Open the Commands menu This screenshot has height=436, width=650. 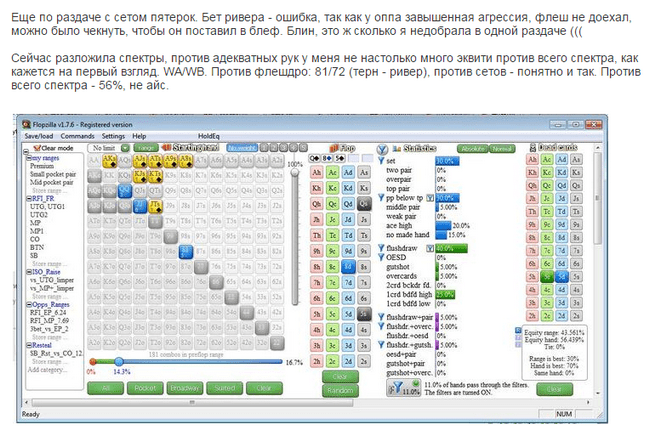pos(78,136)
